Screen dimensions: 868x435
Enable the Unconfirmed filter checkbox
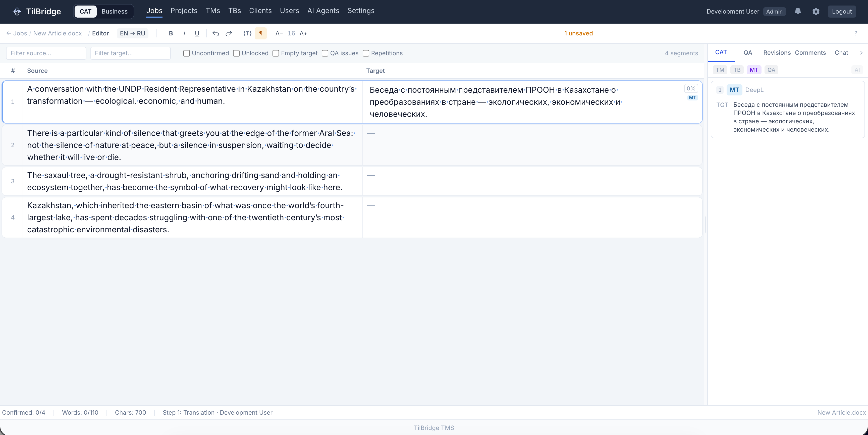(186, 53)
